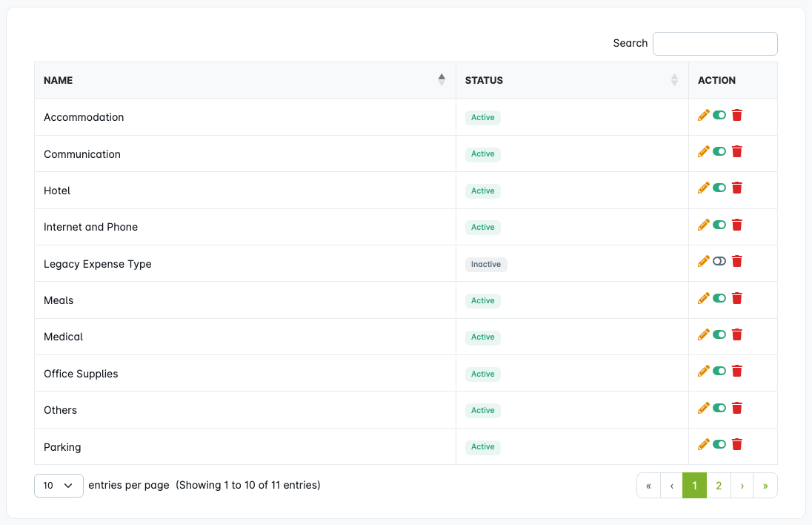Jump to the first page
This screenshot has width=812, height=525.
(648, 486)
